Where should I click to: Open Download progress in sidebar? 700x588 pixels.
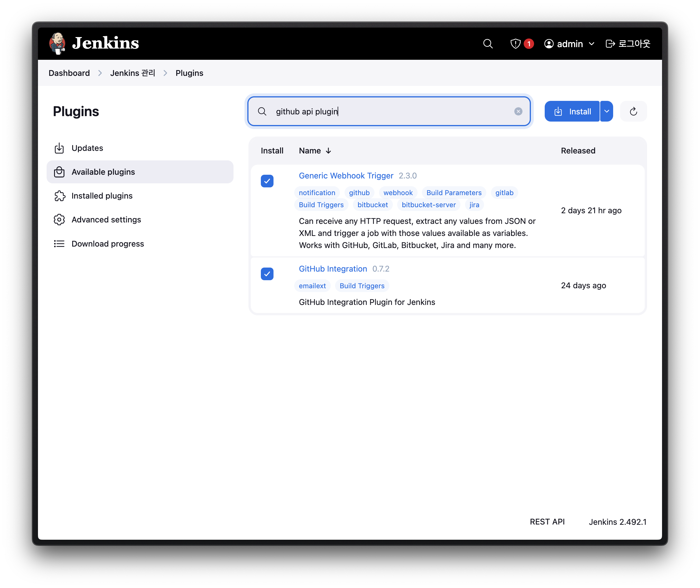140,244
